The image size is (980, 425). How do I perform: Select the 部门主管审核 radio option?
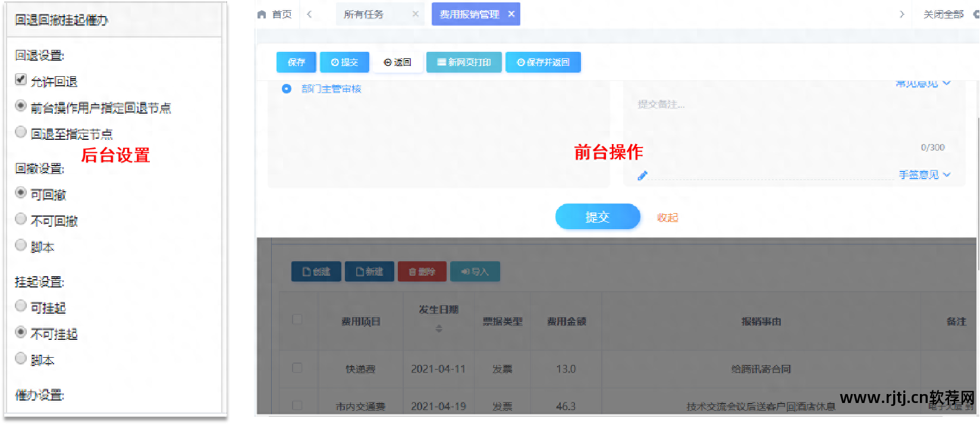[287, 89]
